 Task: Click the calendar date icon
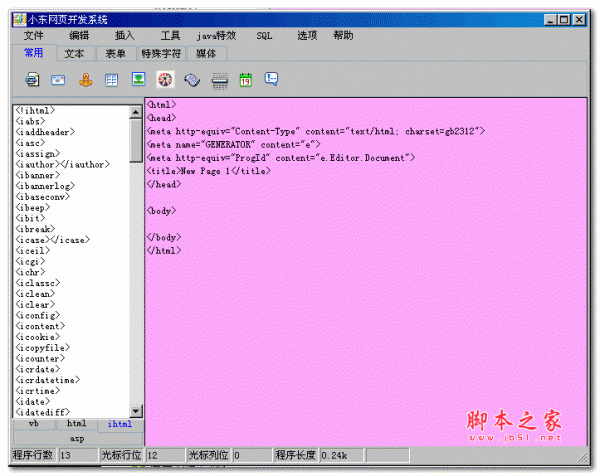coord(245,79)
